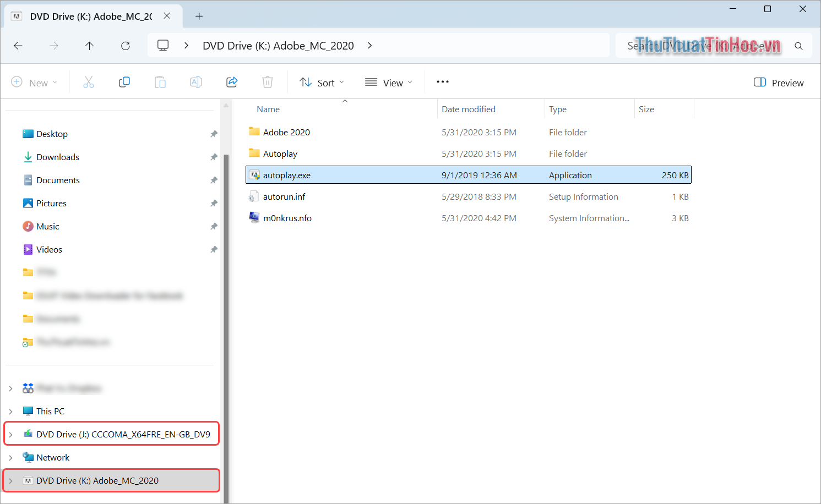Expand chevron after Adobe_MC_2020 in address bar
This screenshot has height=504, width=821.
pyautogui.click(x=369, y=46)
